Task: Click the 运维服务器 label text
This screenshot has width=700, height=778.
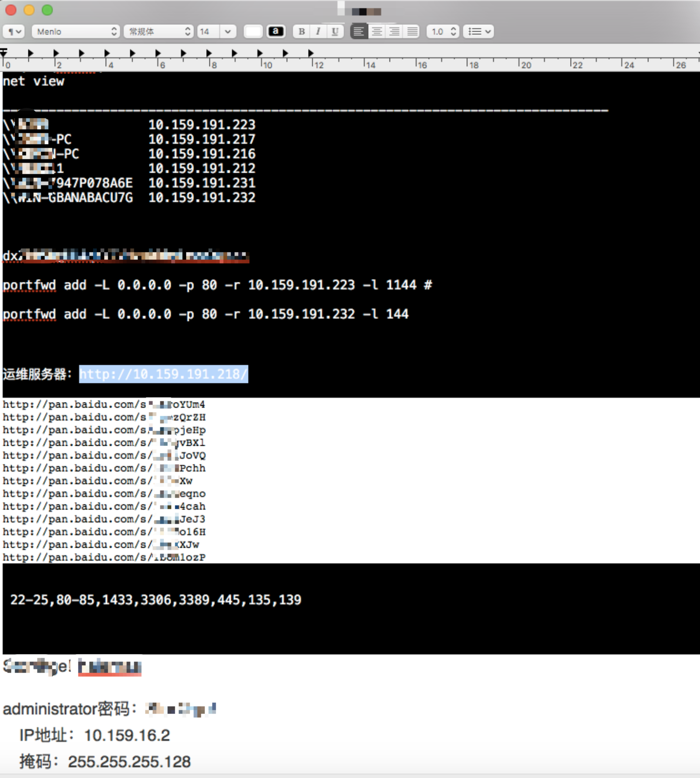Action: click(37, 374)
